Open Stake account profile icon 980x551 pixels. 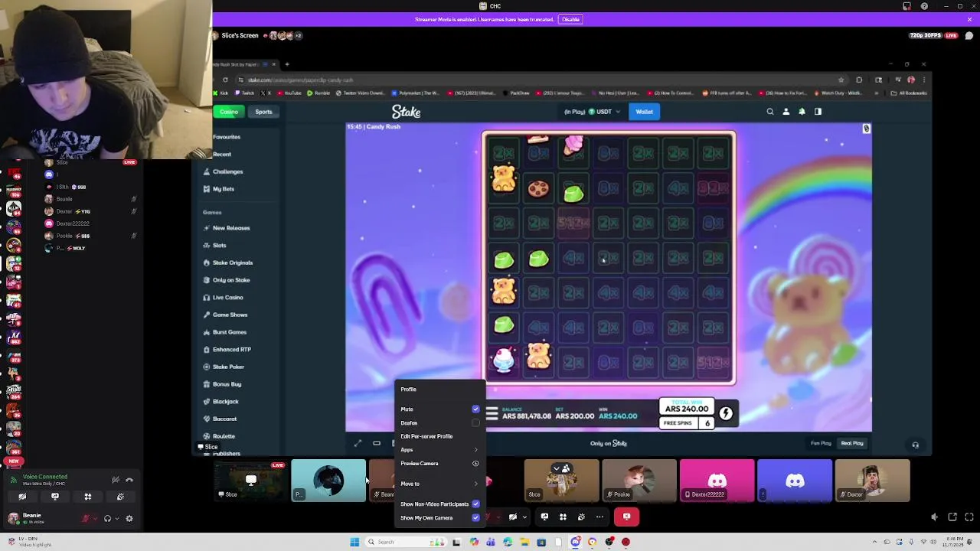[x=786, y=112]
